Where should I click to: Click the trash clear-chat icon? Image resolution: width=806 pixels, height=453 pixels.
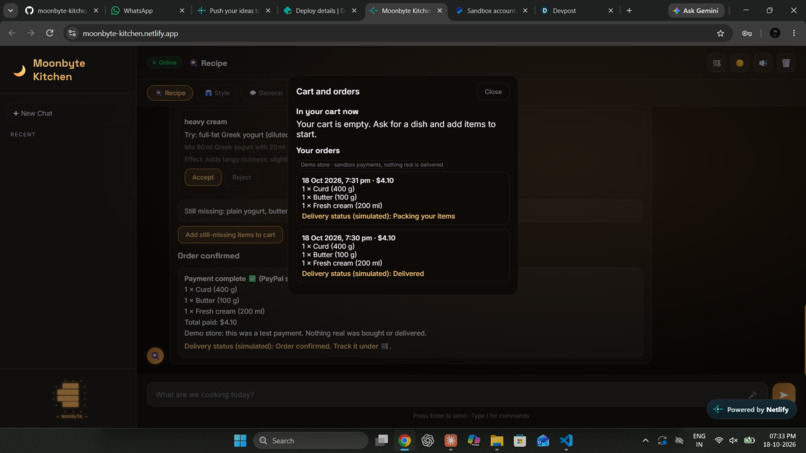point(786,63)
